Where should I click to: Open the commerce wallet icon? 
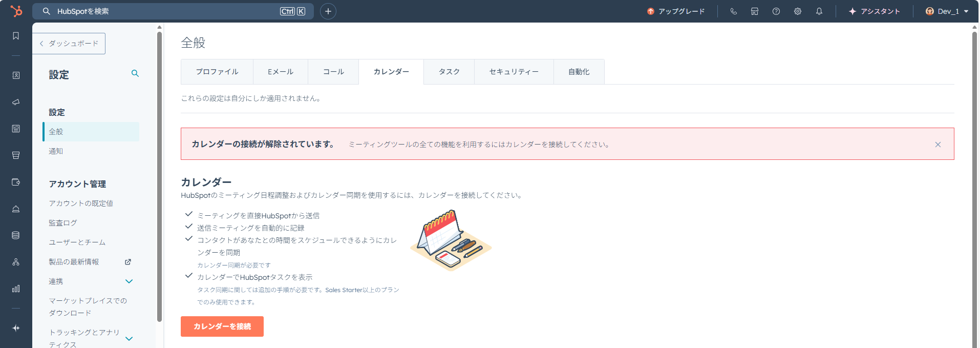pos(16,182)
